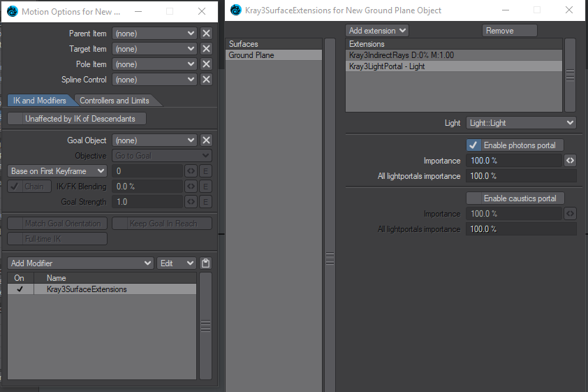Screen dimensions: 588x392
Task: Clear the Parent Item with X icon
Action: 206,34
